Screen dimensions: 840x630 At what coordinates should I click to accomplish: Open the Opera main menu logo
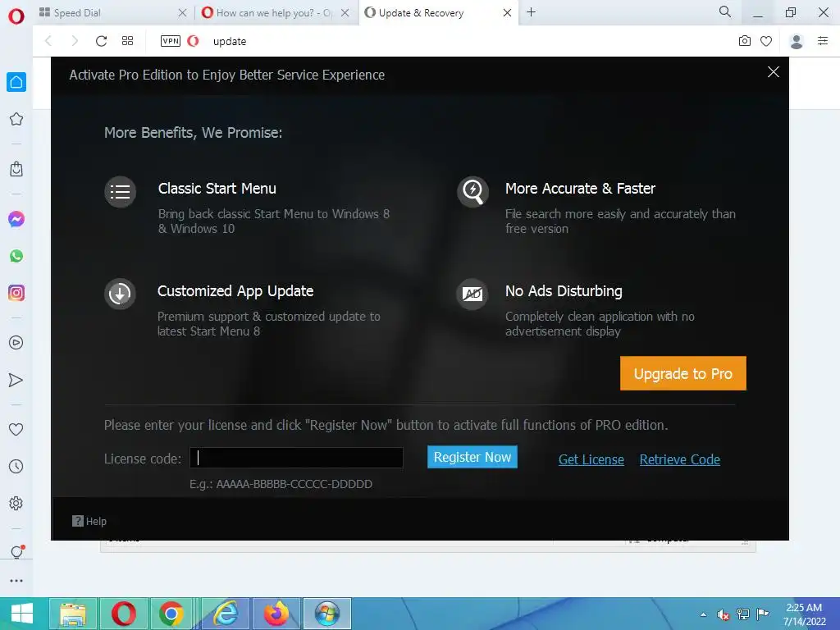(16, 16)
